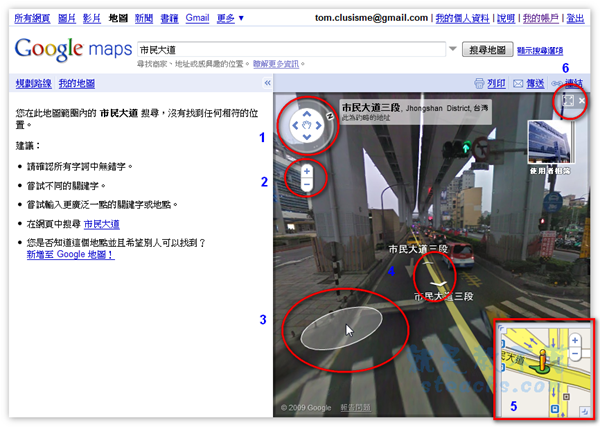Open the user photo thumbnail 使用者相簿

point(549,142)
